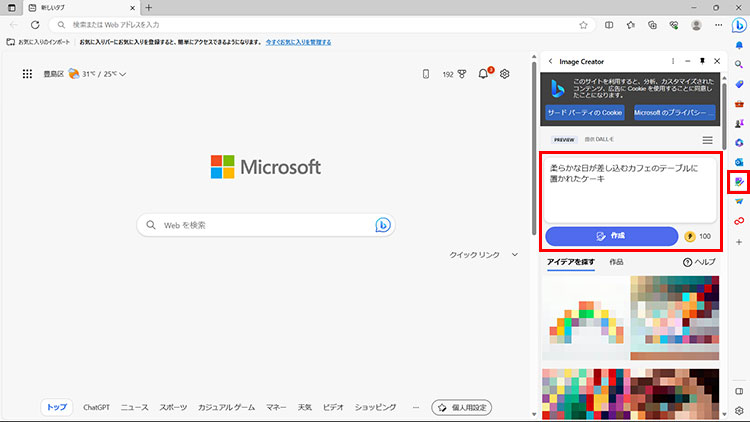Screen dimensions: 750x422
Task: Click the サード パーティの Cookie button
Action: (585, 113)
